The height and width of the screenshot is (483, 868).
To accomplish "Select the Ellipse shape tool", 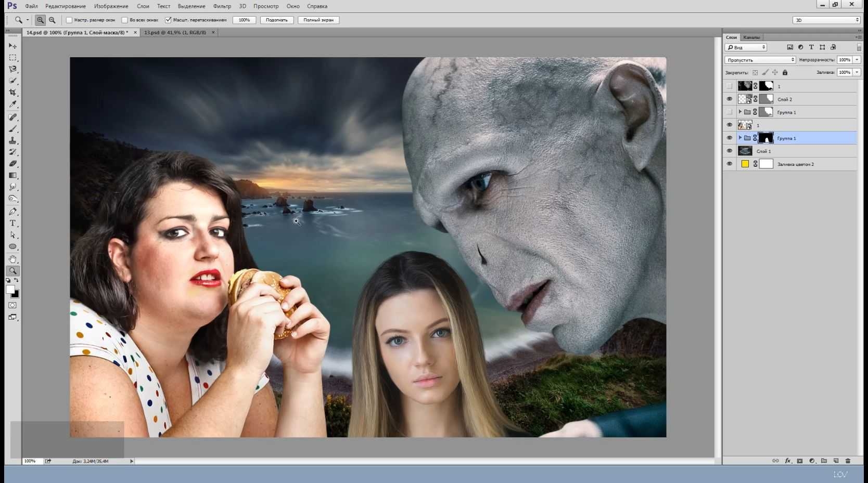I will 13,246.
